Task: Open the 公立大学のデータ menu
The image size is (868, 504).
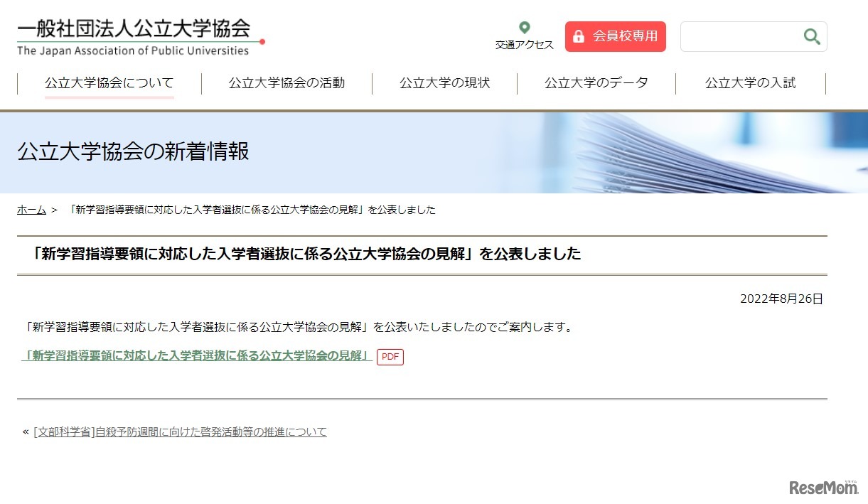Action: point(596,82)
